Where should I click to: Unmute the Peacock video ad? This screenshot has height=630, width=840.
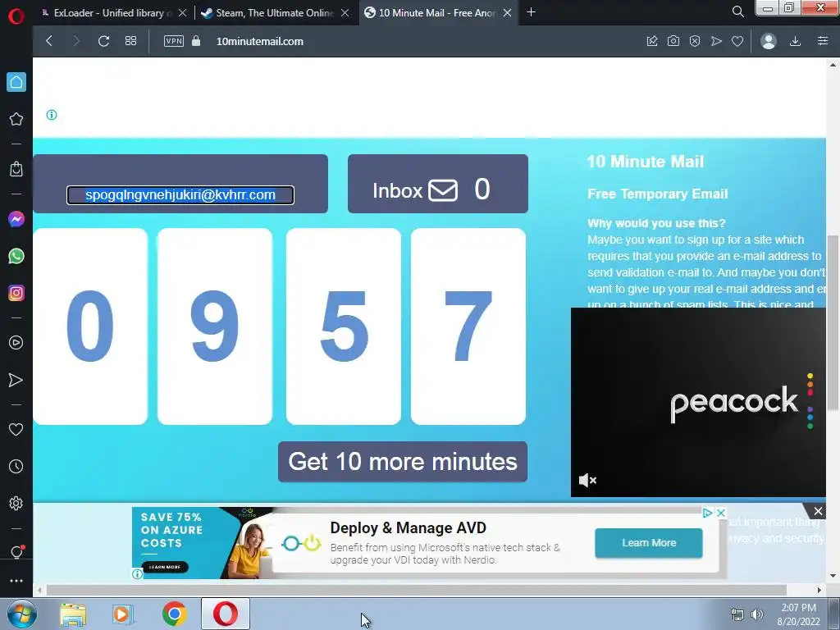pos(587,480)
